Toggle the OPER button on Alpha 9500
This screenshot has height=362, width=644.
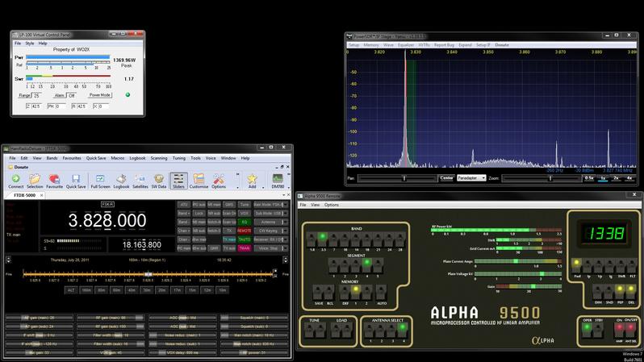click(588, 329)
